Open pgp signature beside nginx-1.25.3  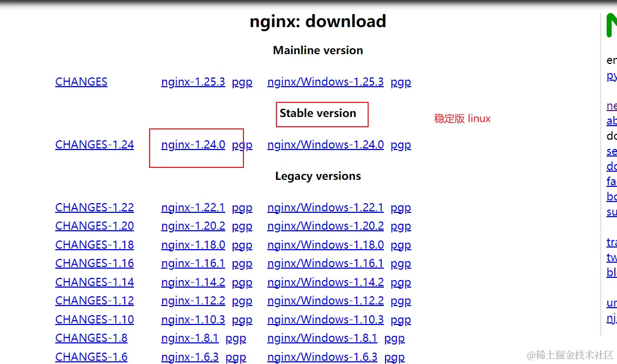[242, 82]
